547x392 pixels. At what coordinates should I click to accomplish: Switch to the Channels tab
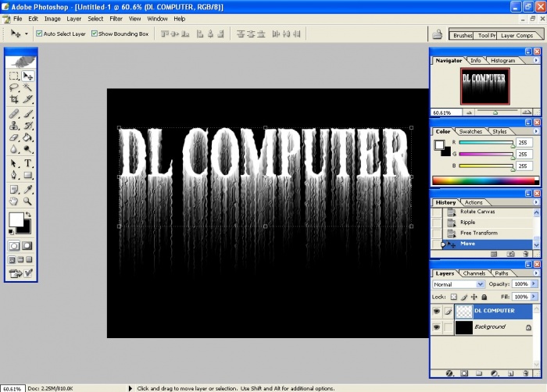[x=474, y=273]
